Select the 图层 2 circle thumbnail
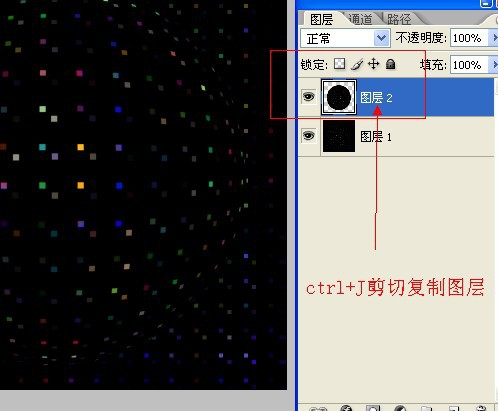Image resolution: width=498 pixels, height=411 pixels. pyautogui.click(x=339, y=97)
